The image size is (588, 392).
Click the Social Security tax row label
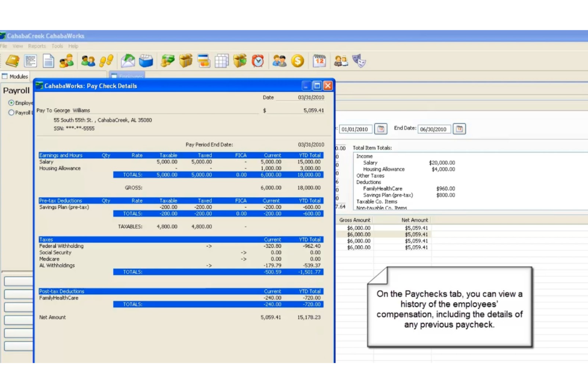[55, 252]
